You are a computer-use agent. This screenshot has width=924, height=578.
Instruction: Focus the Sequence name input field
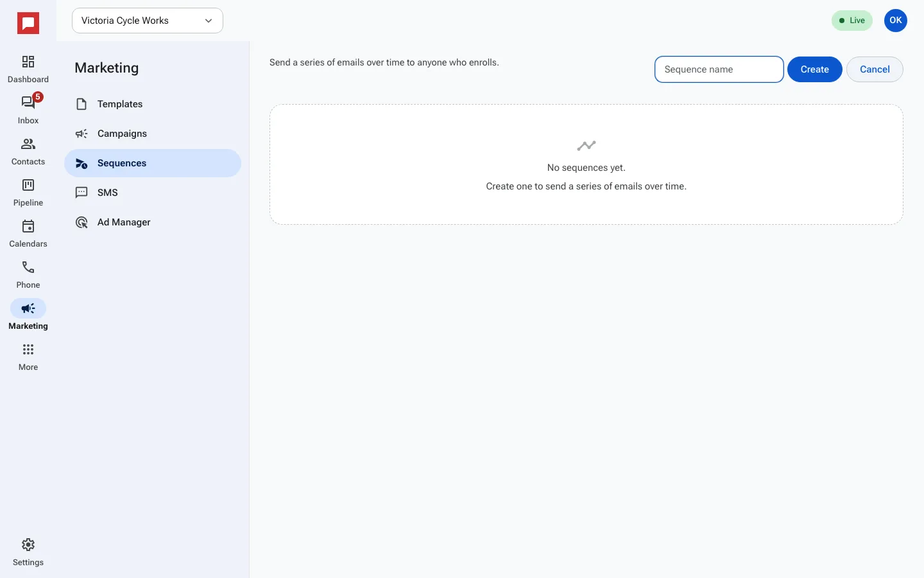(x=719, y=69)
